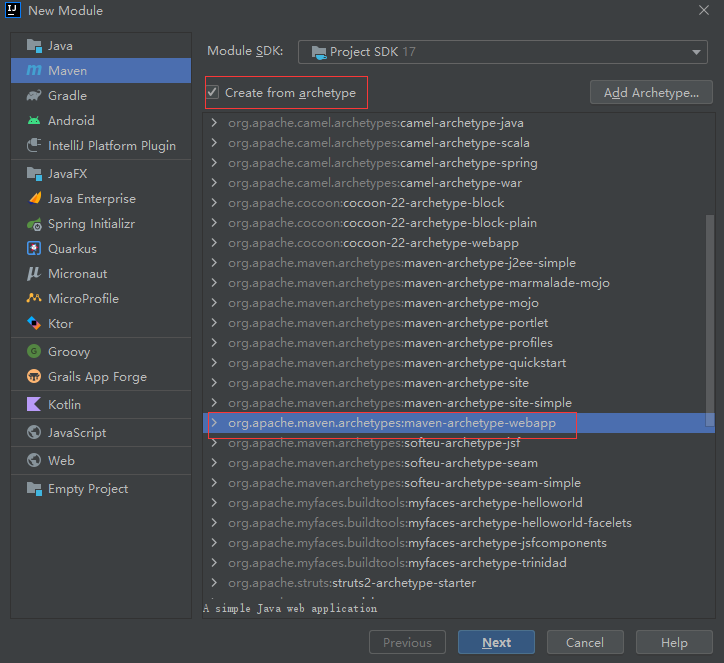Open the Module SDK dropdown
This screenshot has width=724, height=663.
503,52
